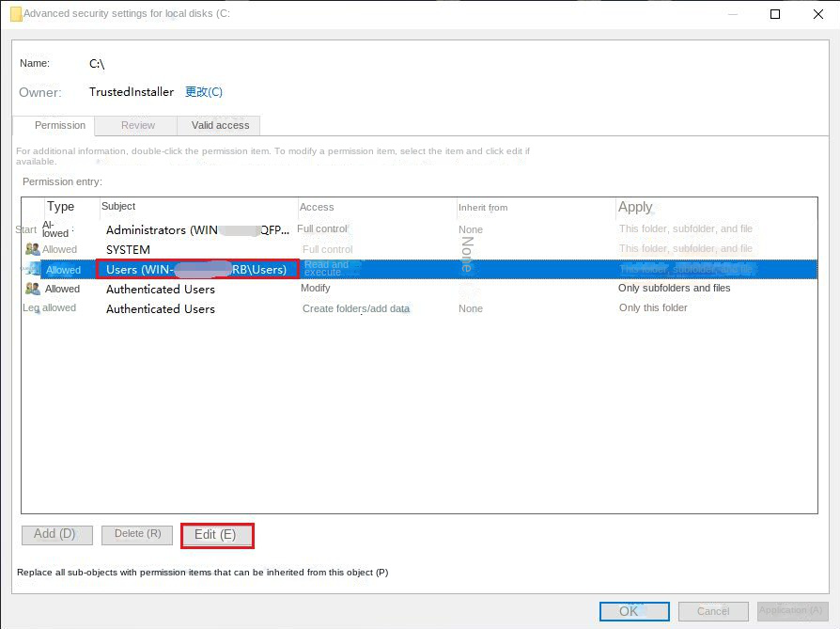Click the Edit (E) button
The height and width of the screenshot is (629, 840).
click(217, 534)
